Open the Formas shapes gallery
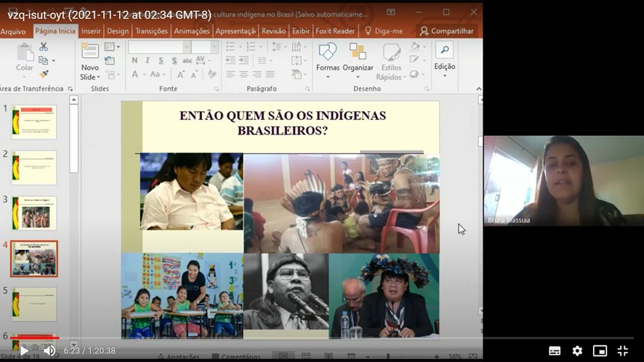The height and width of the screenshot is (362, 644). coord(327,60)
